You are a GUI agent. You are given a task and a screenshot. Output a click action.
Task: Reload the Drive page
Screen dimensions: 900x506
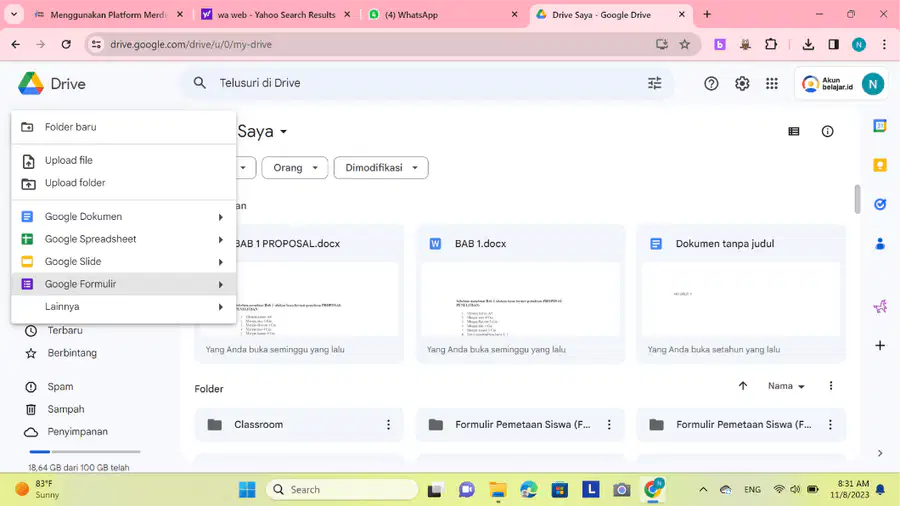[66, 44]
